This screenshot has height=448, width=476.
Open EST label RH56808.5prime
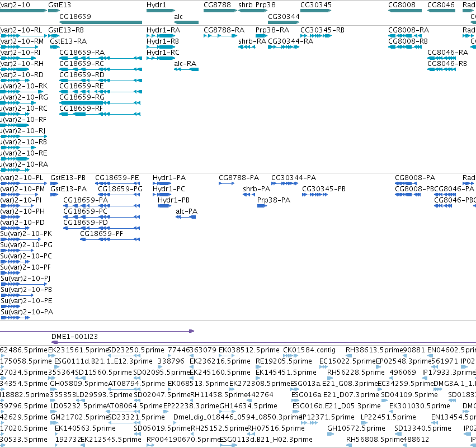375,440
